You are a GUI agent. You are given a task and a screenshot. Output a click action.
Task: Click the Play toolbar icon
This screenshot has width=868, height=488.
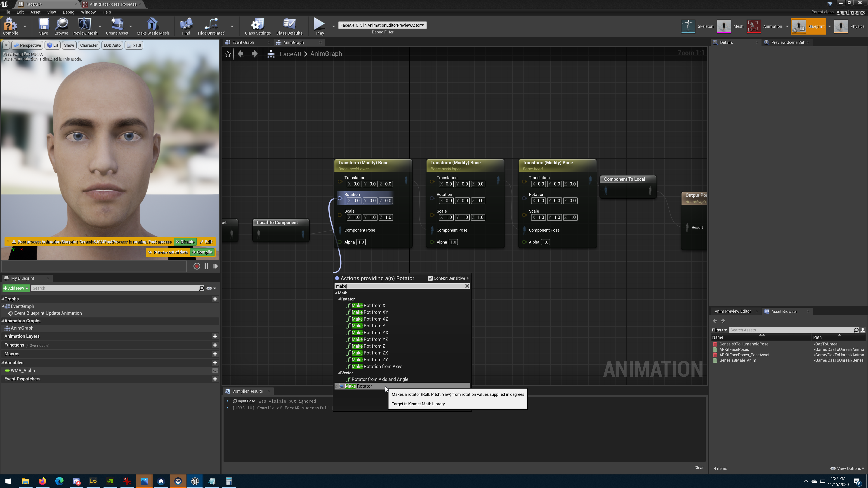click(319, 26)
